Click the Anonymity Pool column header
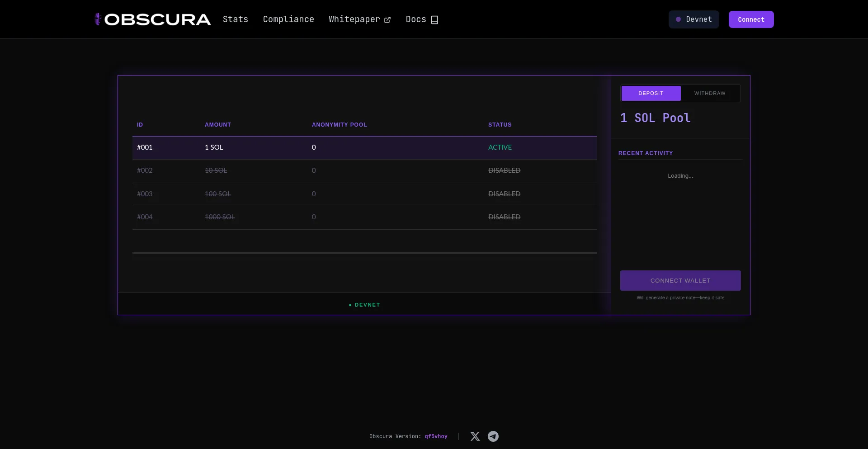The height and width of the screenshot is (449, 868). (x=340, y=125)
